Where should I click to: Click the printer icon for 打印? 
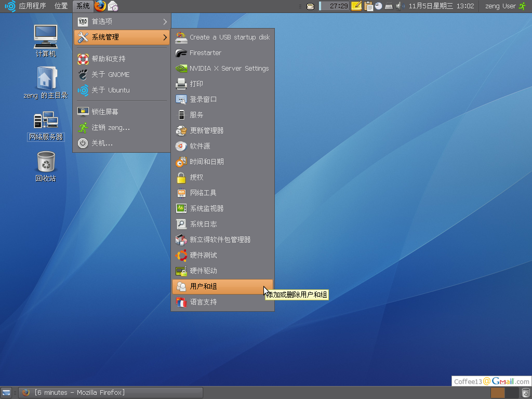point(181,84)
